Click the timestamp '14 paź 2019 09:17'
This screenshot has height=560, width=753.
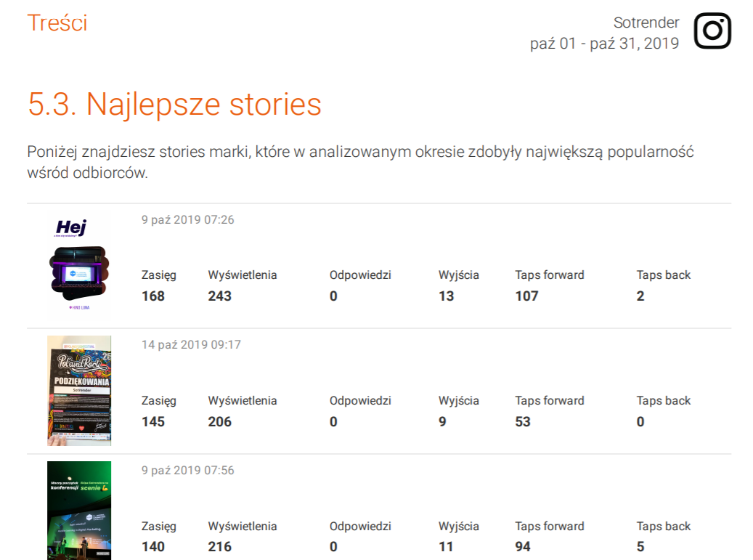click(x=191, y=344)
